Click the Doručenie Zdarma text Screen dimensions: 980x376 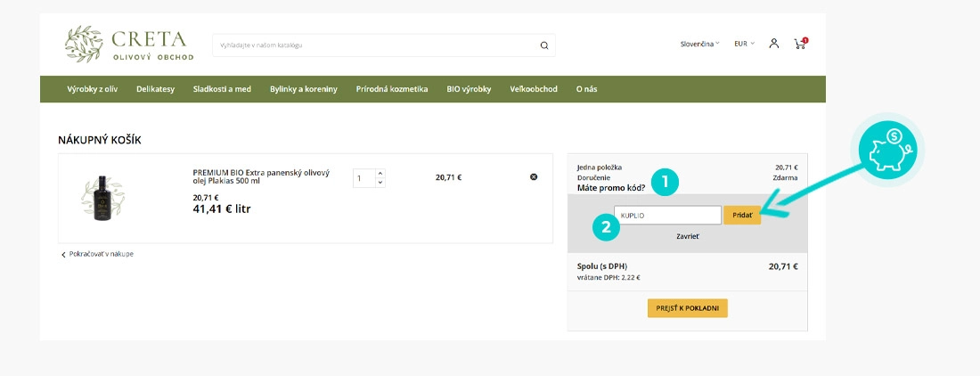tap(687, 178)
